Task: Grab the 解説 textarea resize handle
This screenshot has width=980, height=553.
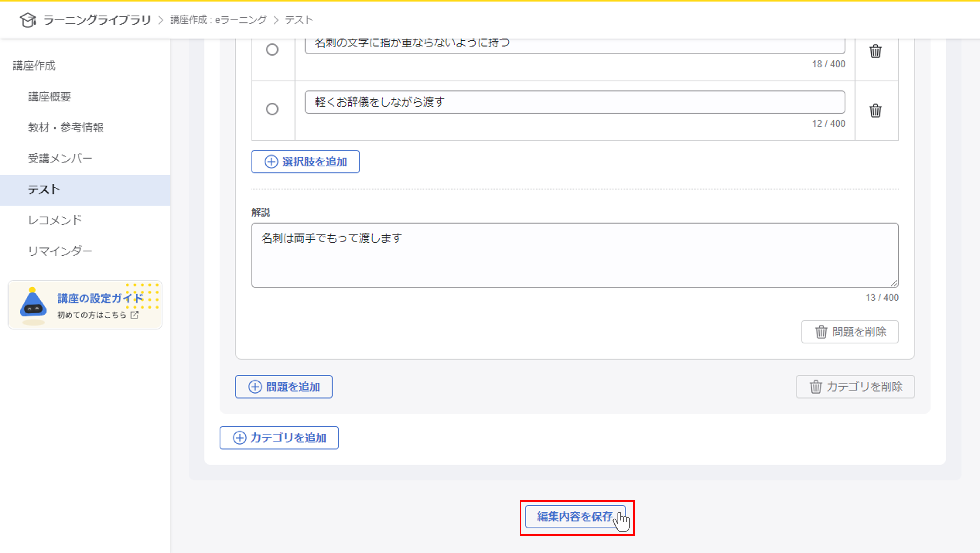Action: click(894, 283)
